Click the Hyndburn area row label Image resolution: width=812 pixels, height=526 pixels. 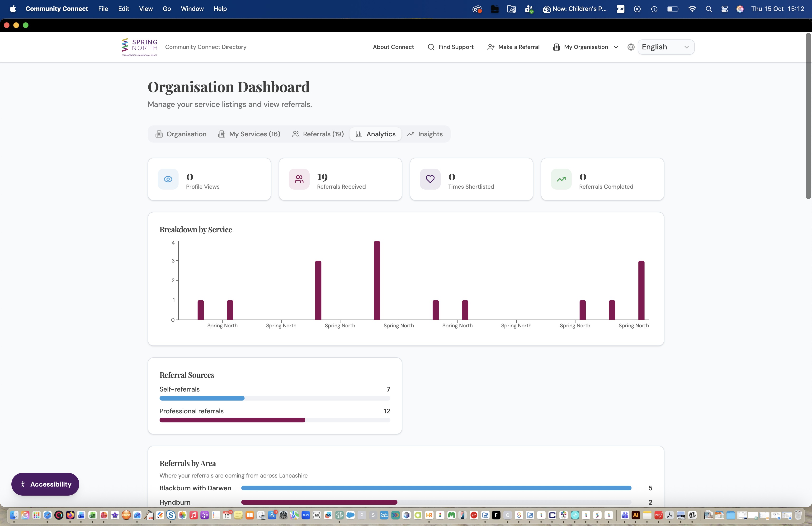click(175, 502)
